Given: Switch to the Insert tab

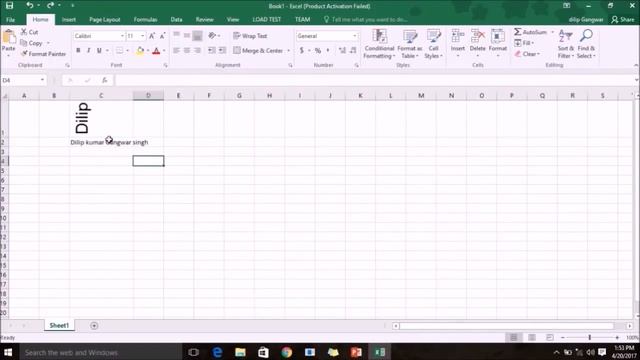Looking at the screenshot, I should click(x=69, y=20).
